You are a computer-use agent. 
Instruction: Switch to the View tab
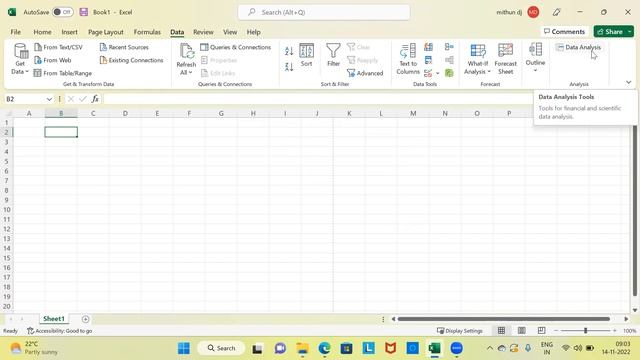pos(230,32)
